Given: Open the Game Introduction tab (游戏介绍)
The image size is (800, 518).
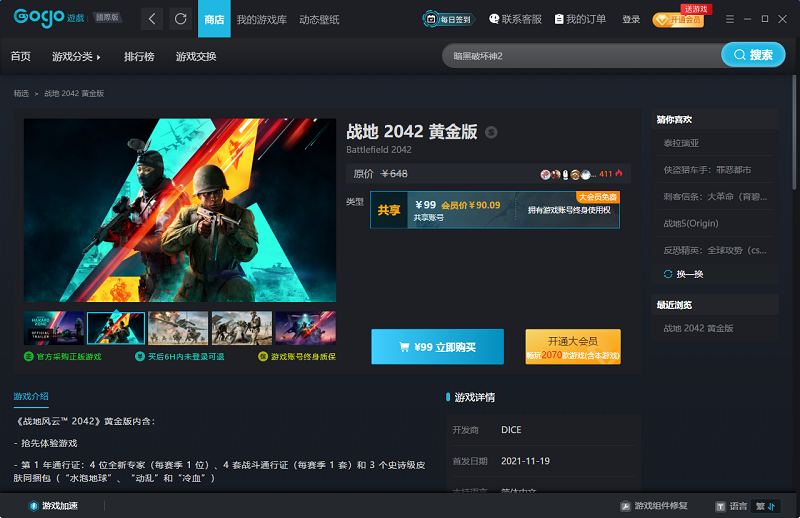Looking at the screenshot, I should tap(31, 397).
